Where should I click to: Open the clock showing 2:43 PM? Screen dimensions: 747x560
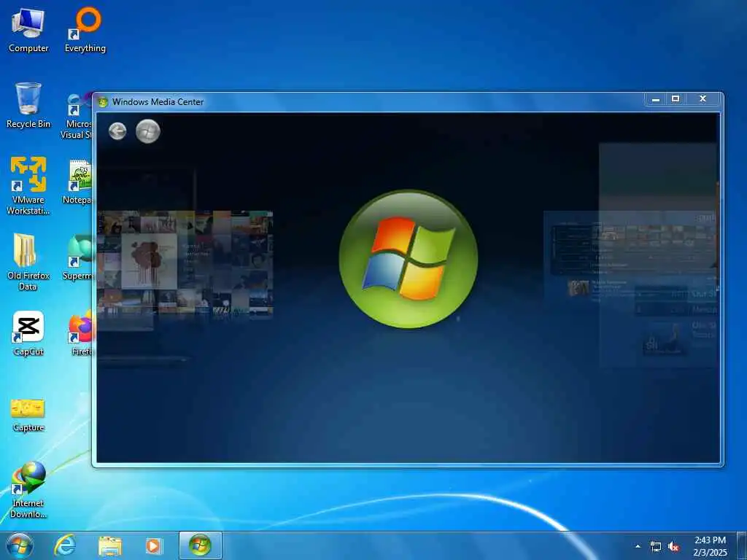click(x=710, y=546)
